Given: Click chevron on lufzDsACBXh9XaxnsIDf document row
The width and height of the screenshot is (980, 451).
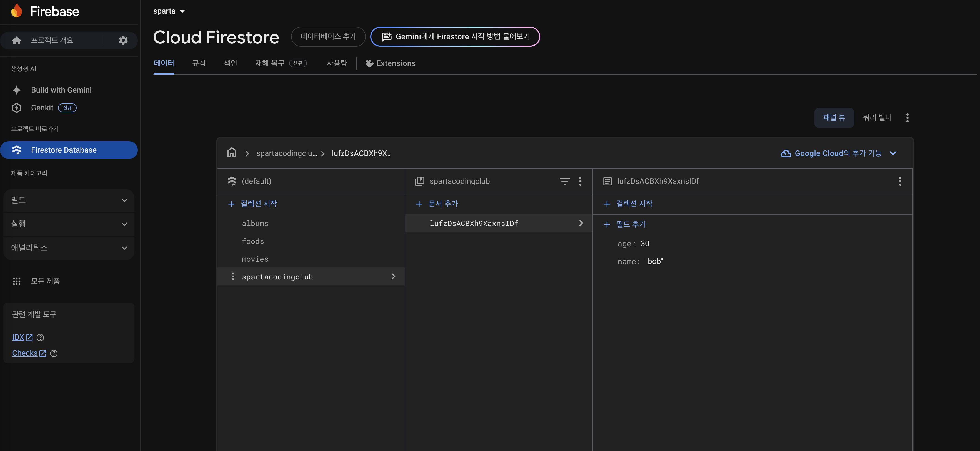Looking at the screenshot, I should pos(581,223).
